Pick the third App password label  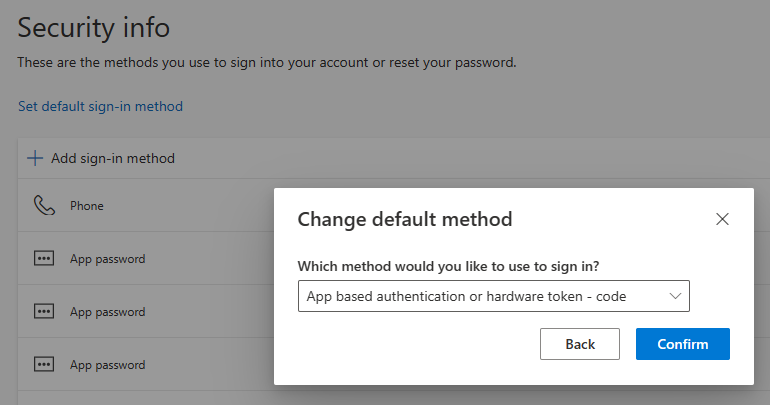107,365
